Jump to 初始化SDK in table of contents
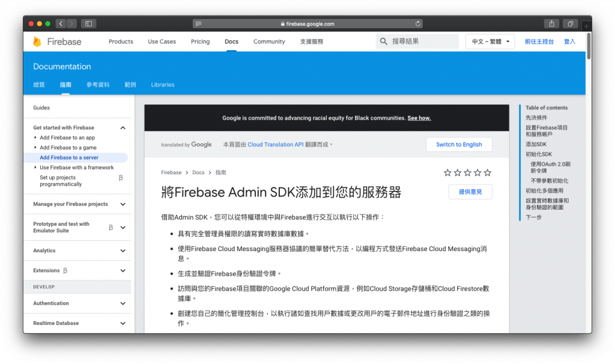Screen dimensions: 615x364 (539, 154)
